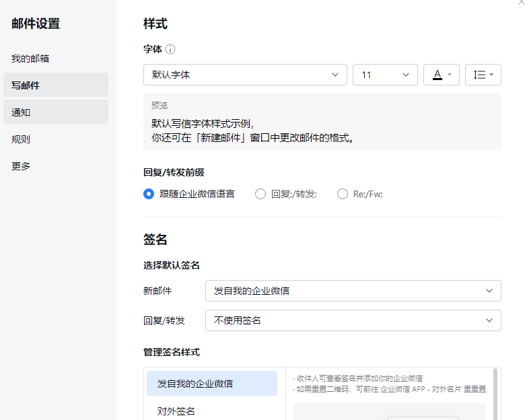
Task: Open the 新邮件 default signature dropdown
Action: pos(353,291)
